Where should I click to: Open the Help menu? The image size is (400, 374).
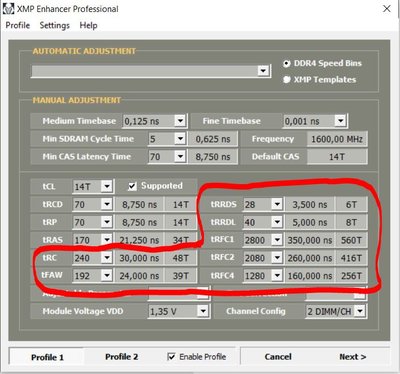88,25
